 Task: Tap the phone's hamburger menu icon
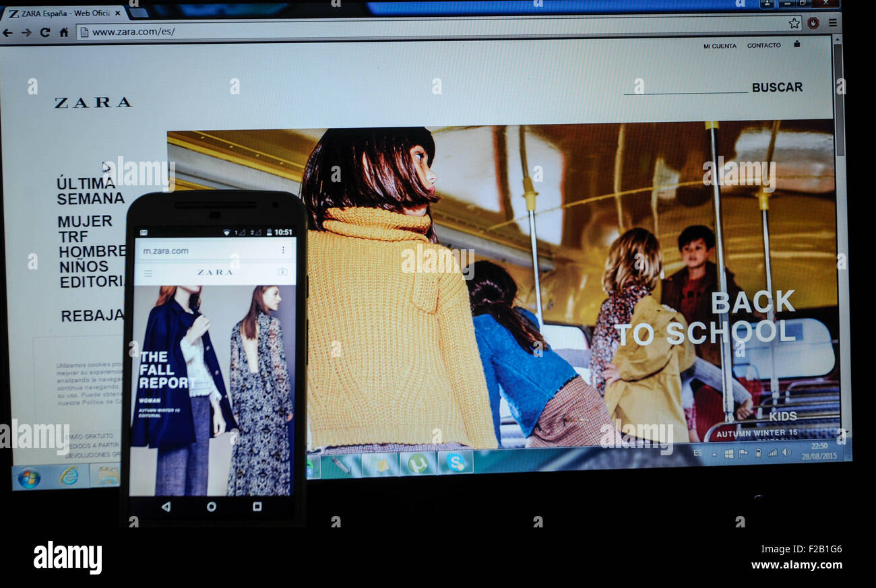pyautogui.click(x=148, y=273)
